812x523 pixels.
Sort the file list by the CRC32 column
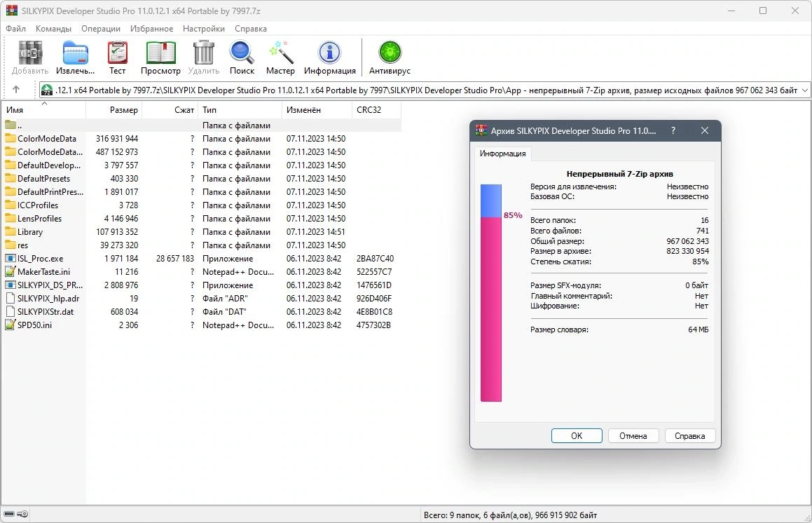click(376, 110)
